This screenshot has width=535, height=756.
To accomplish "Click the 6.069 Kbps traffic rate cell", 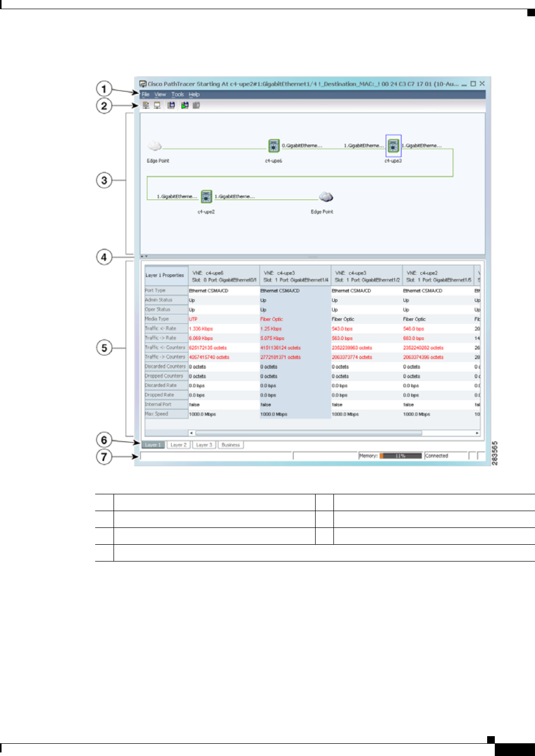I will click(224, 338).
